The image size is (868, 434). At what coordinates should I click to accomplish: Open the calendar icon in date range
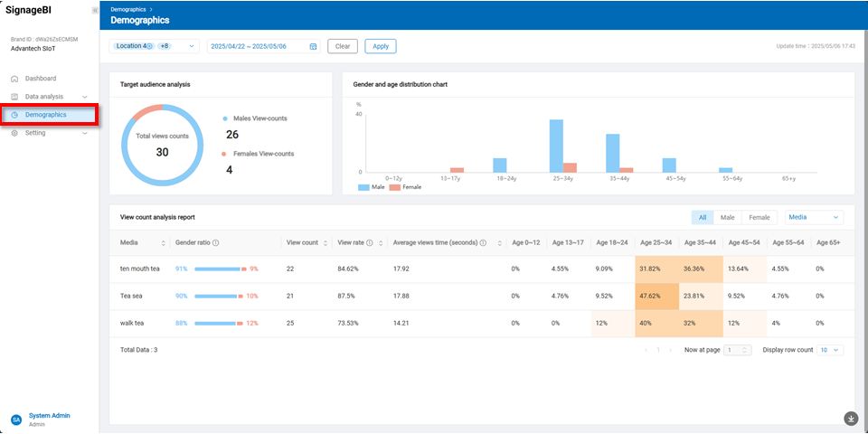pyautogui.click(x=313, y=46)
